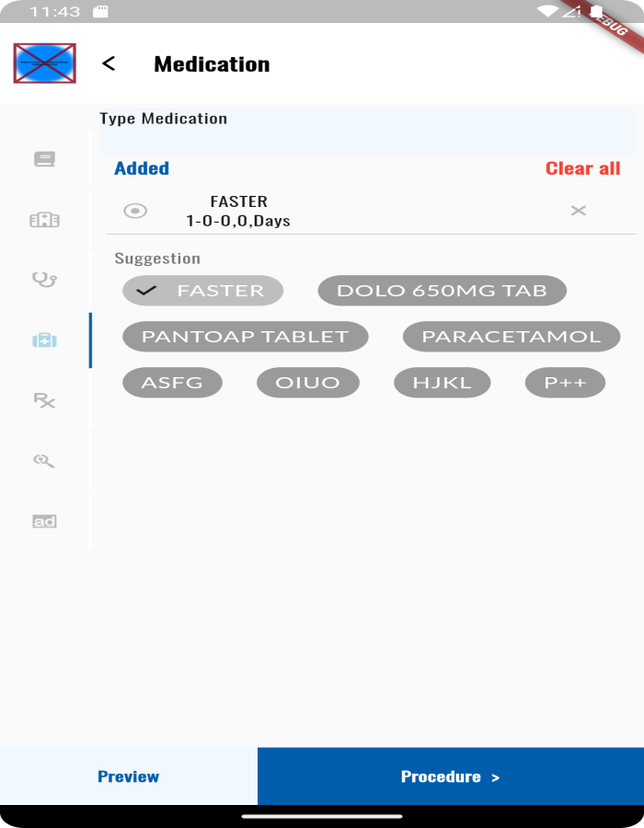Screen dimensions: 644x828
Task: Click the crossed-out logo in the top bar
Action: click(45, 63)
